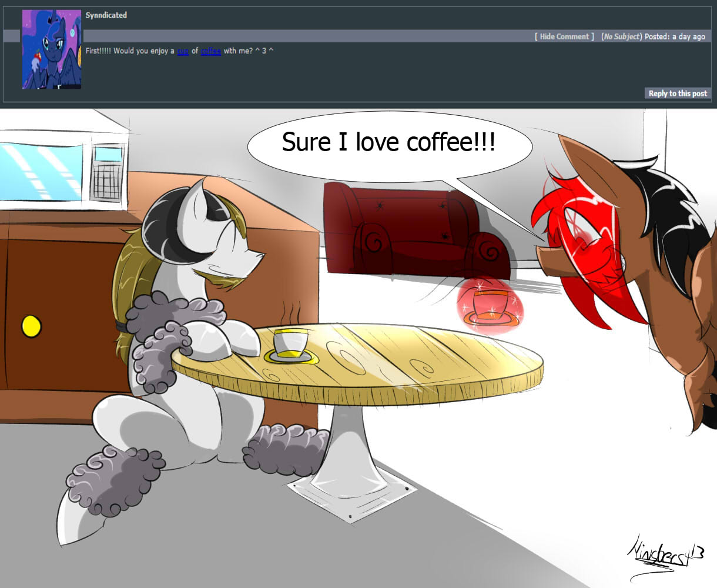The image size is (717, 588).
Task: Click the Hide Comment link
Action: 564,36
